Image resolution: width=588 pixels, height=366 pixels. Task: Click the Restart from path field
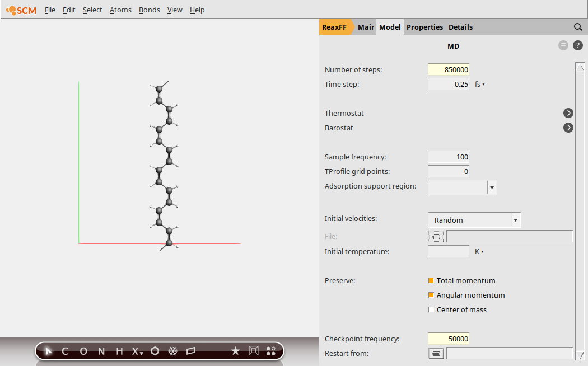[510, 353]
